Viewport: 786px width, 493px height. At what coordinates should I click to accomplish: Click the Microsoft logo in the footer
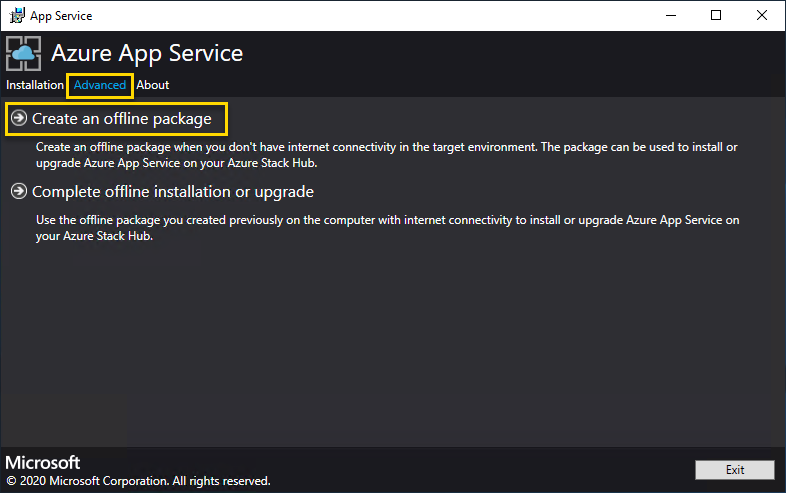(43, 463)
